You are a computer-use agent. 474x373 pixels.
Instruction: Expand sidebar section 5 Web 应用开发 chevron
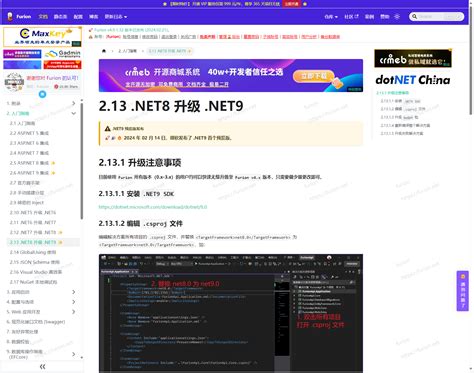(74, 312)
